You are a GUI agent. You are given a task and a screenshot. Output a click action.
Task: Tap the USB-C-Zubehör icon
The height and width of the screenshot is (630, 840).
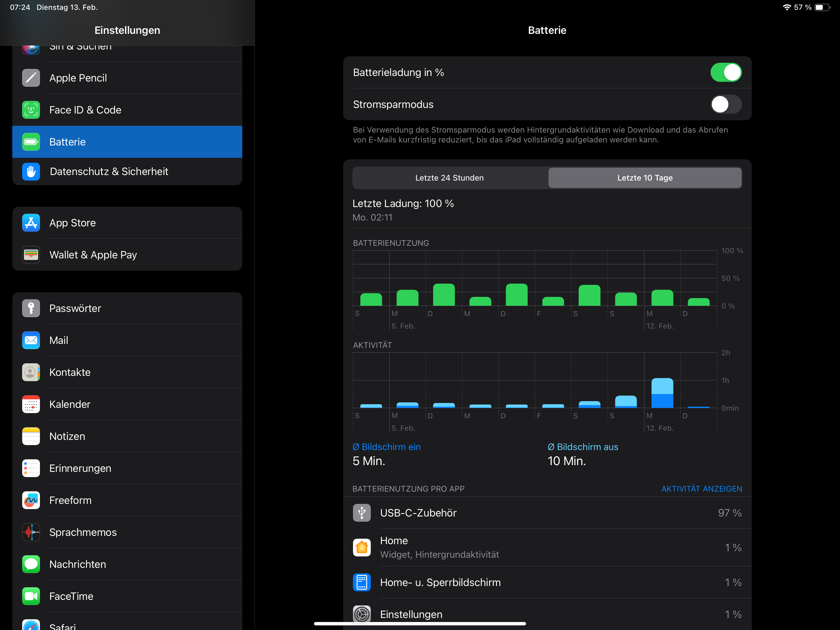362,512
